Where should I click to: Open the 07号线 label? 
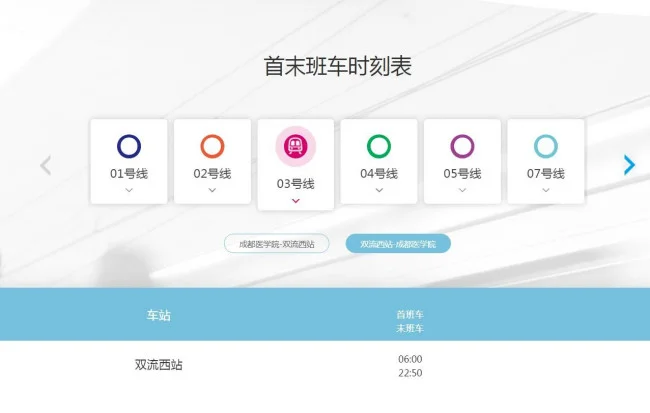click(x=546, y=173)
